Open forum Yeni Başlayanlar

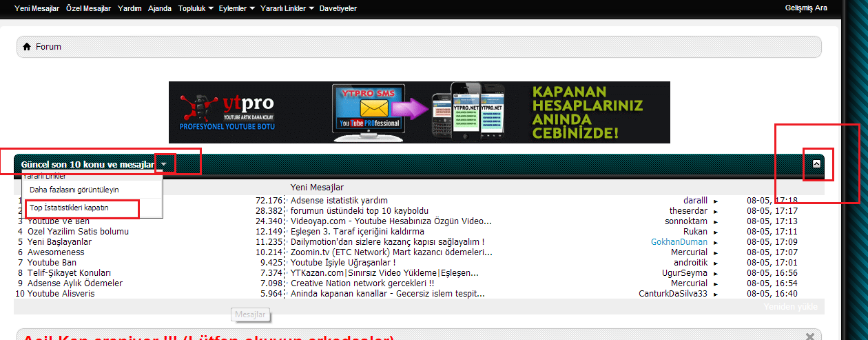point(59,242)
